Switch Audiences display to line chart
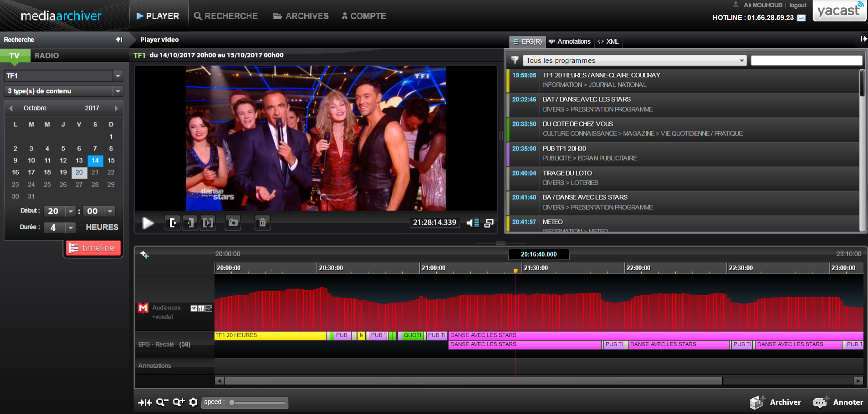This screenshot has height=414, width=868. click(209, 308)
